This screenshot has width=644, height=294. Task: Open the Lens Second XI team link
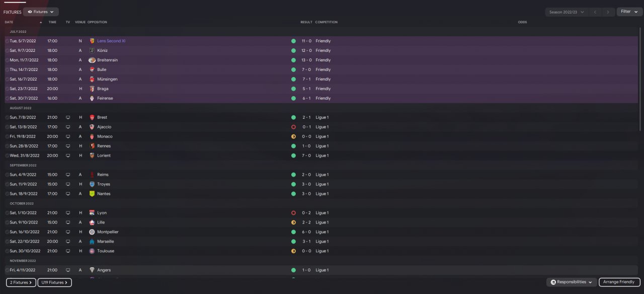111,41
